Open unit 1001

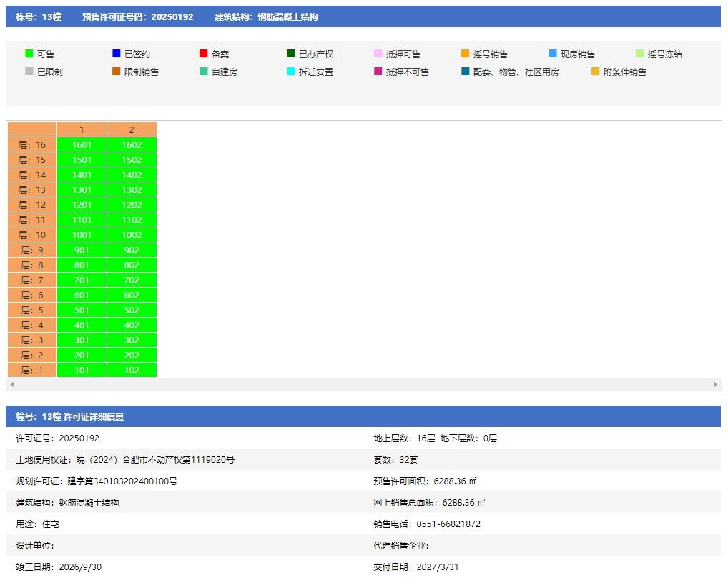coord(82,235)
